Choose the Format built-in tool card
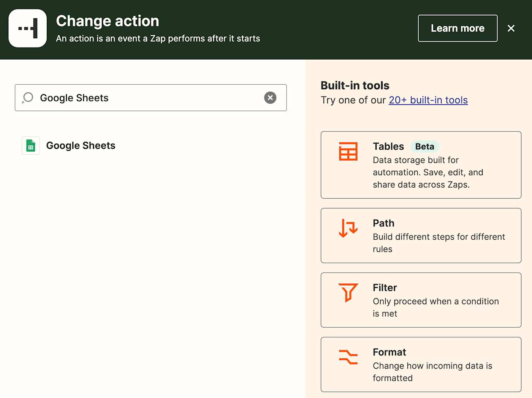This screenshot has height=398, width=532. click(421, 365)
